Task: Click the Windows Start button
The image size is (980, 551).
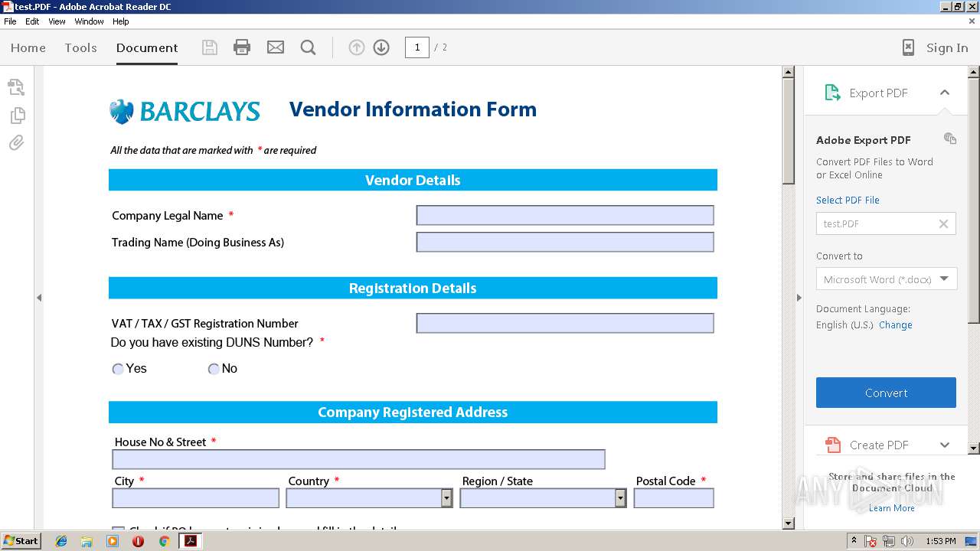Action: pos(21,541)
